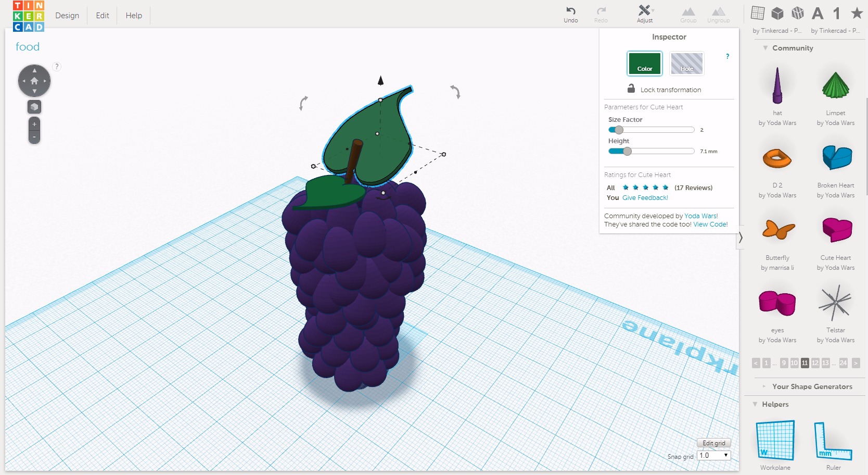Select the workplane grid toolbar icon
Image resolution: width=868 pixels, height=475 pixels.
pos(758,13)
